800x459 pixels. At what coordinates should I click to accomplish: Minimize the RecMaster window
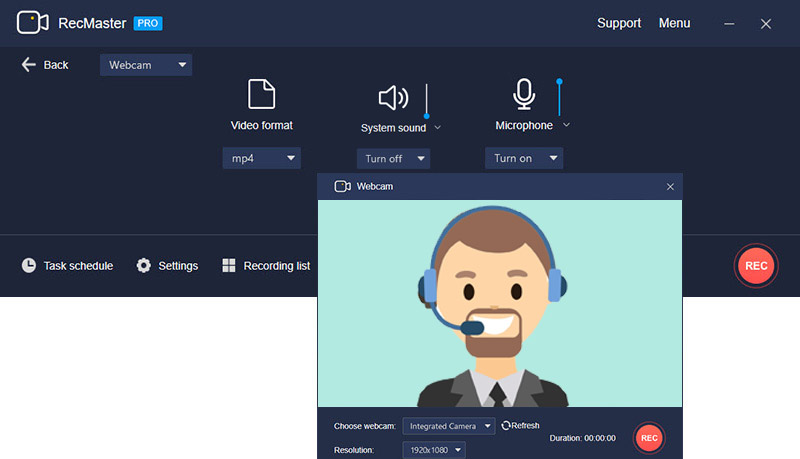pyautogui.click(x=729, y=24)
